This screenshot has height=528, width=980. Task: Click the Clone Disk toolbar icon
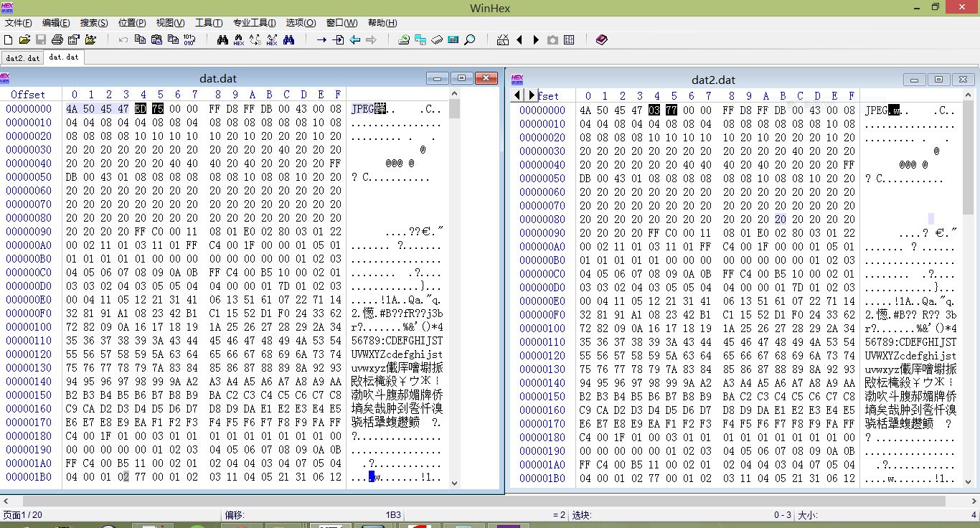coord(420,39)
